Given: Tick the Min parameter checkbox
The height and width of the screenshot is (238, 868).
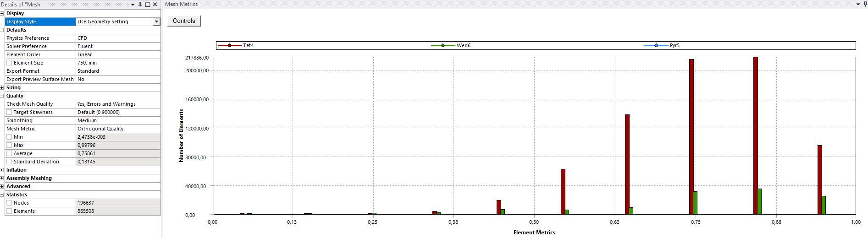Looking at the screenshot, I should click(x=9, y=137).
